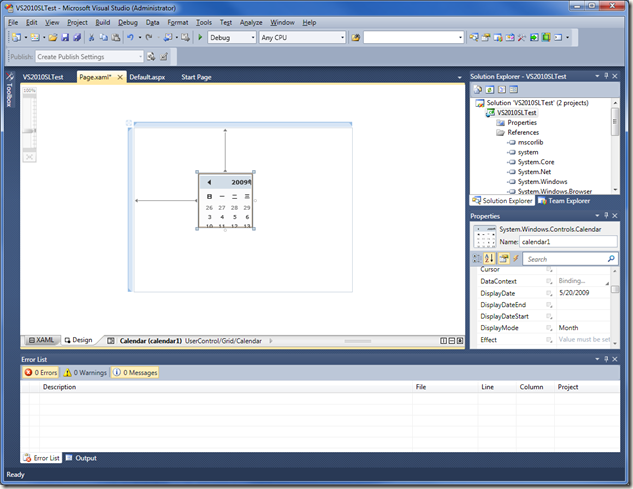Click the Add New Item toolbar icon
The height and width of the screenshot is (489, 633).
pos(35,38)
